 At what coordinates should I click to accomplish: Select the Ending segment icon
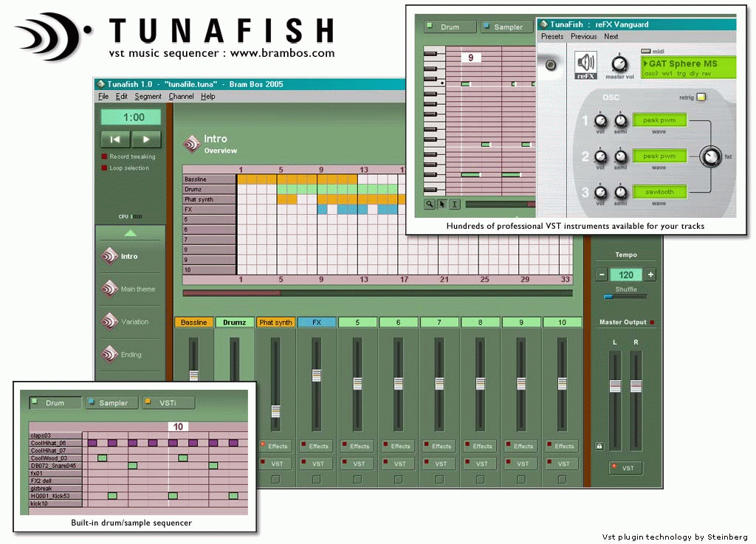(109, 354)
